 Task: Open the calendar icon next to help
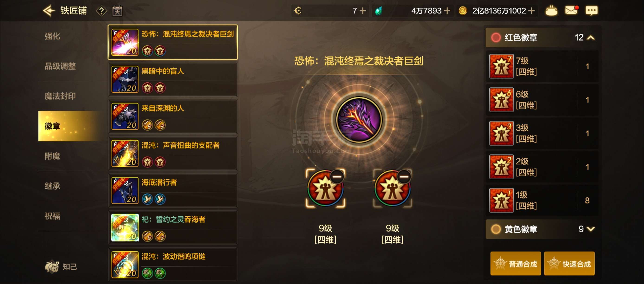coord(117,11)
